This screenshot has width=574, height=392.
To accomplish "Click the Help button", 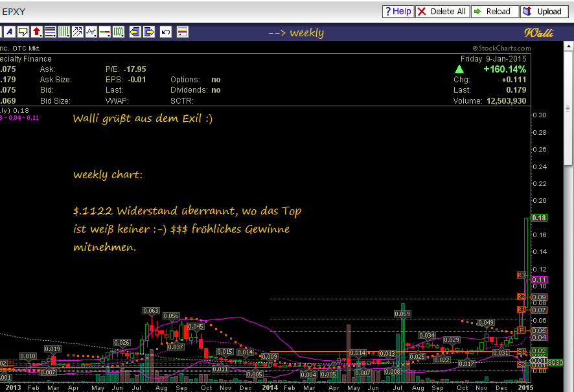I will tap(398, 12).
